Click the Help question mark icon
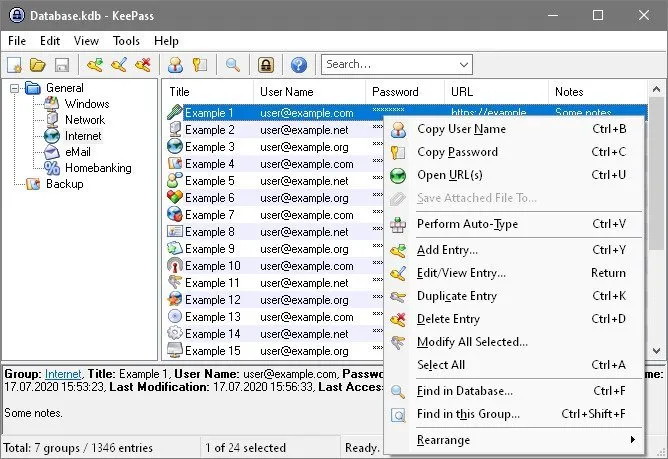 tap(298, 65)
